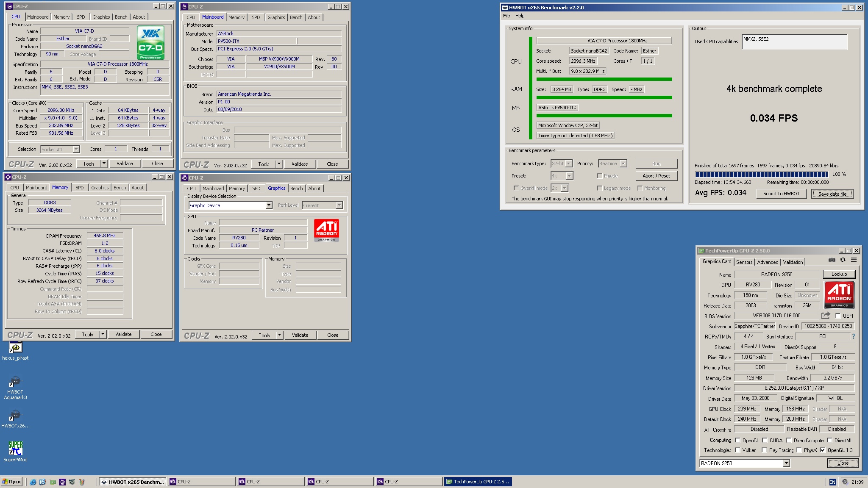
Task: Expand Tools arrow in CPU-Z CPU window
Action: [x=104, y=164]
